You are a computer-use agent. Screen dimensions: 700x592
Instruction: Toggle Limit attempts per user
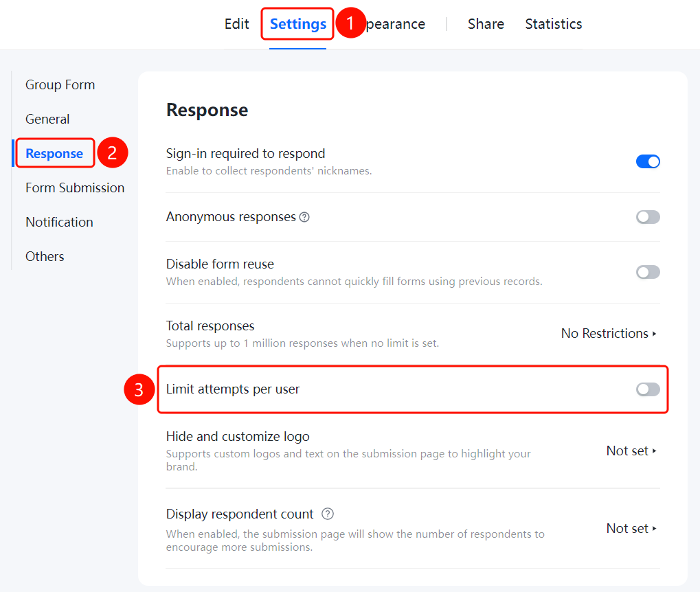(x=648, y=389)
